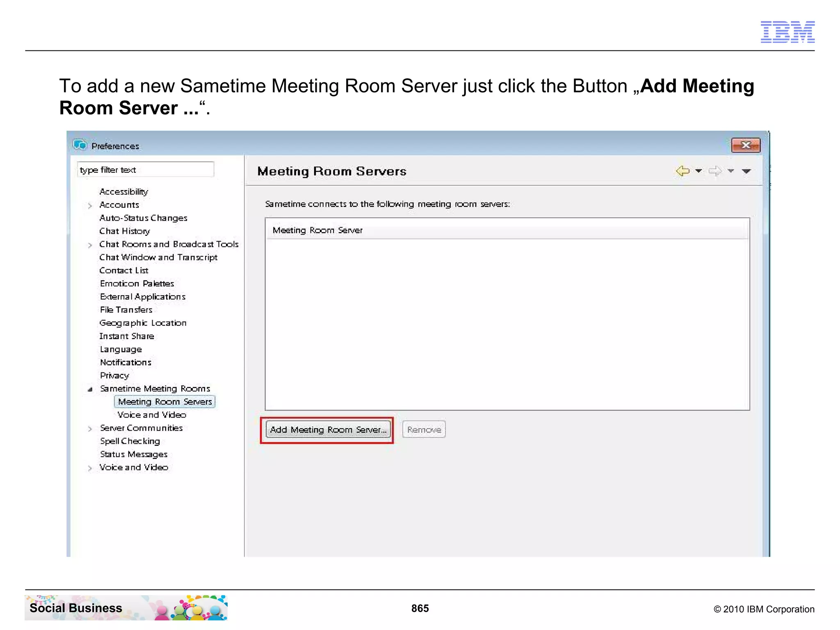Screen dimensions: 840x630
Task: Open Spell Checking preferences
Action: pyautogui.click(x=130, y=441)
